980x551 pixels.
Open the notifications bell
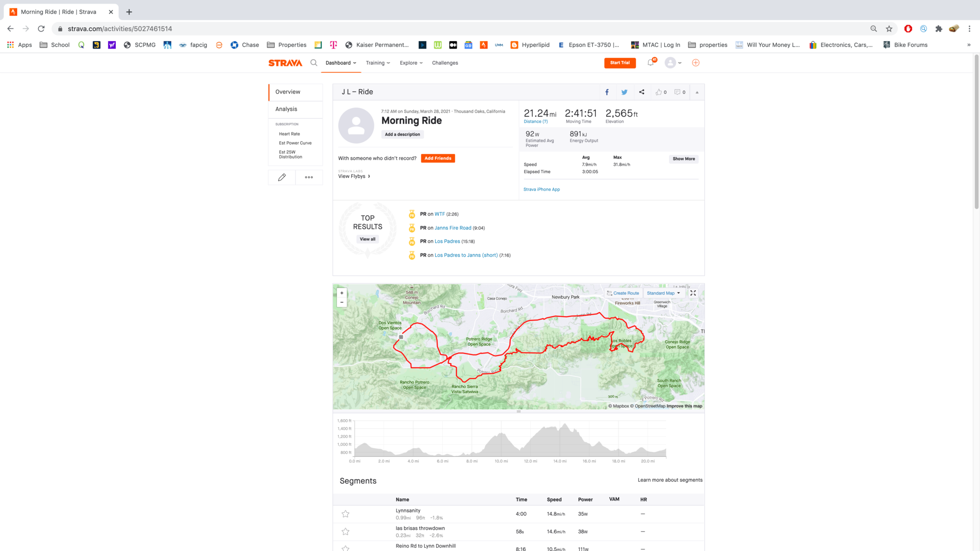(650, 63)
